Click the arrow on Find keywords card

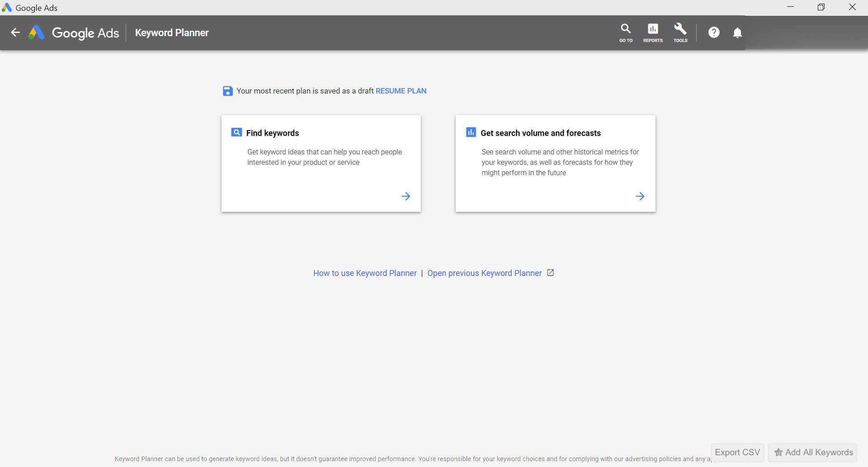click(406, 196)
